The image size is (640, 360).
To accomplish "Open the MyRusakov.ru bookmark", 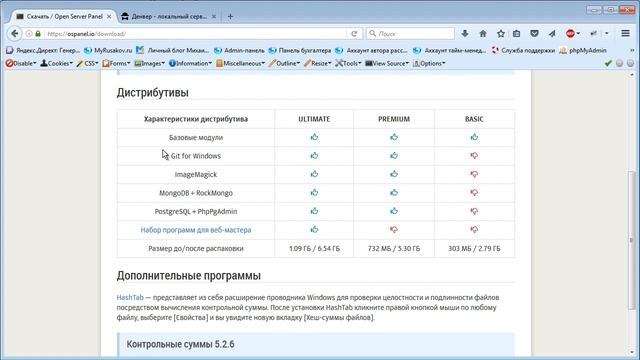I will coord(108,50).
